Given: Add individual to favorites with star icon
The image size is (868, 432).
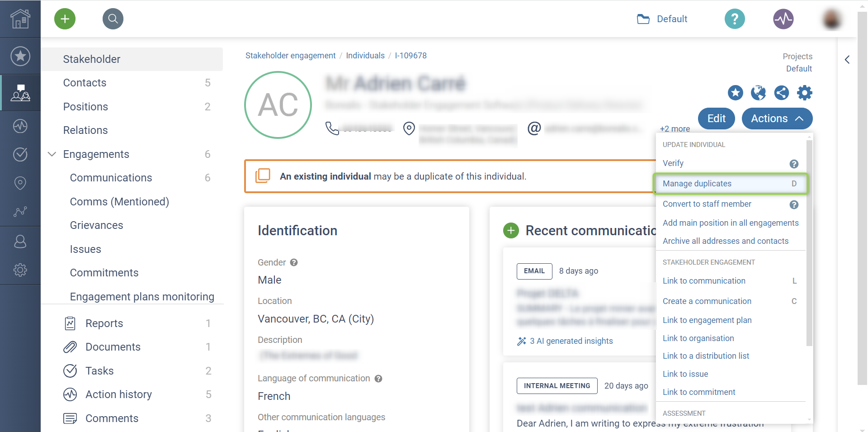Looking at the screenshot, I should 736,93.
